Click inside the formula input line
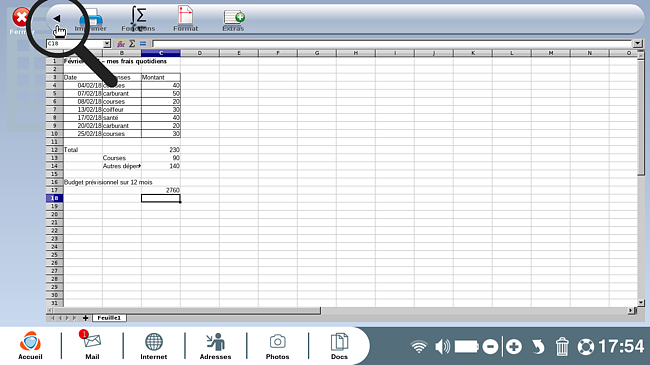 tap(392, 44)
